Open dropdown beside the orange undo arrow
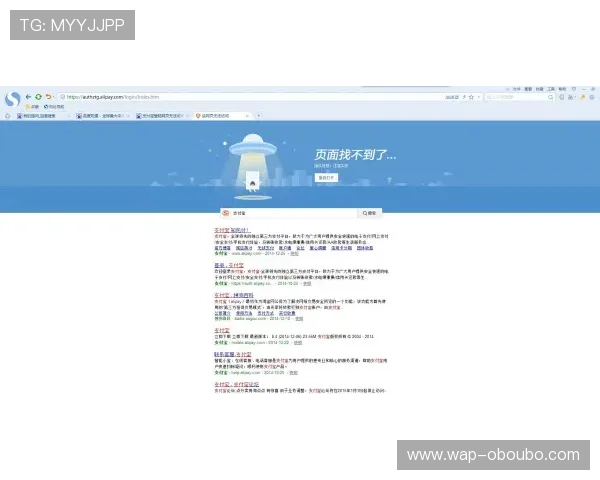 (54, 97)
